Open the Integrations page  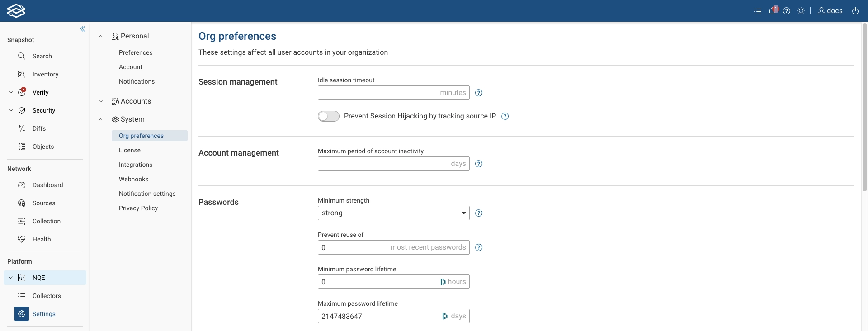pyautogui.click(x=136, y=165)
